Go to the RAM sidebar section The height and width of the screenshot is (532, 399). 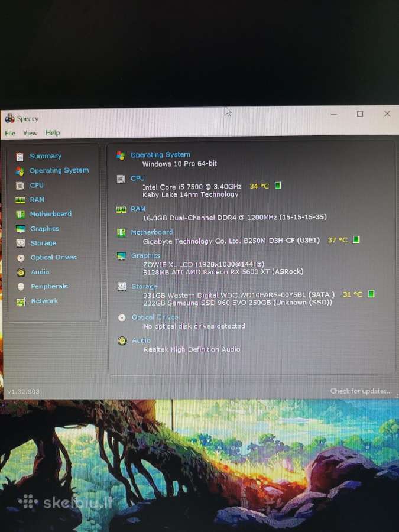[37, 200]
